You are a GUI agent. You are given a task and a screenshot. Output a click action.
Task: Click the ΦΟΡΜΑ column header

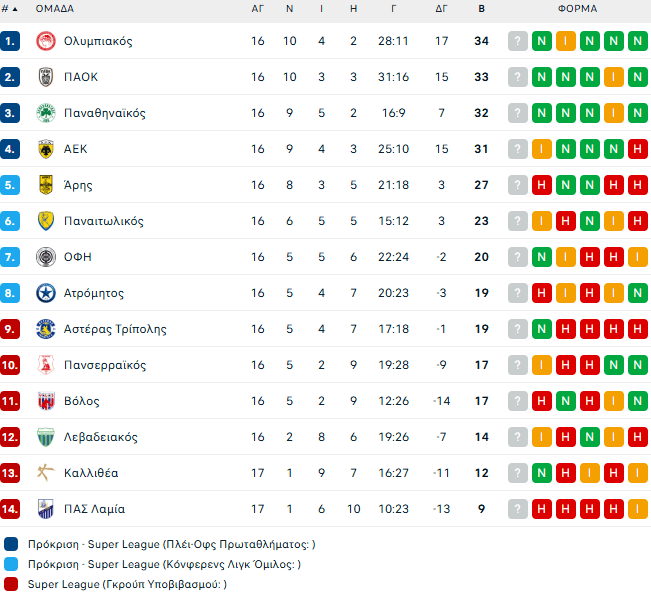[578, 9]
